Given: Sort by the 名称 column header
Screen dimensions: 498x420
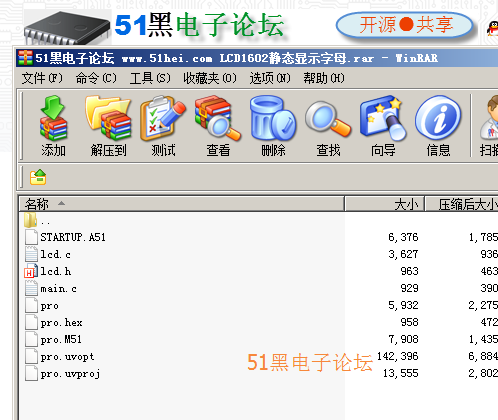Looking at the screenshot, I should point(181,204).
